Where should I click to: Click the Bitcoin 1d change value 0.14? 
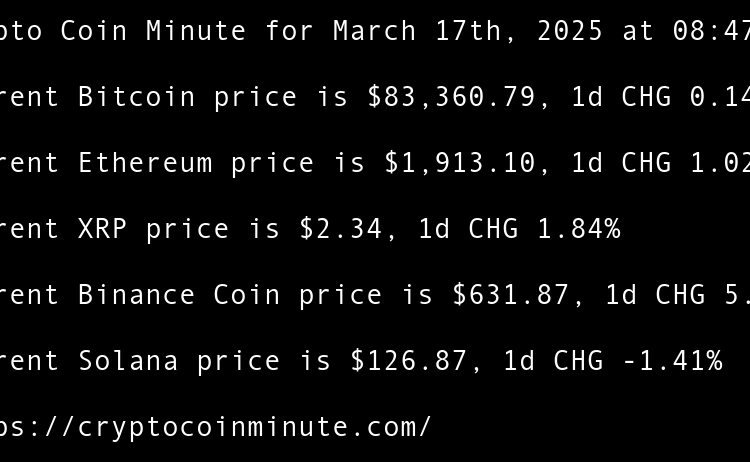point(720,97)
